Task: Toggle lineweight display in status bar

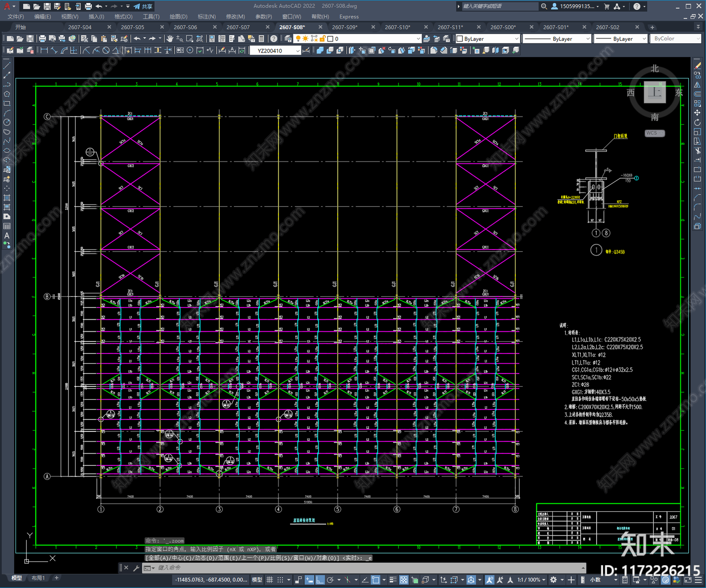Action: pyautogui.click(x=393, y=580)
